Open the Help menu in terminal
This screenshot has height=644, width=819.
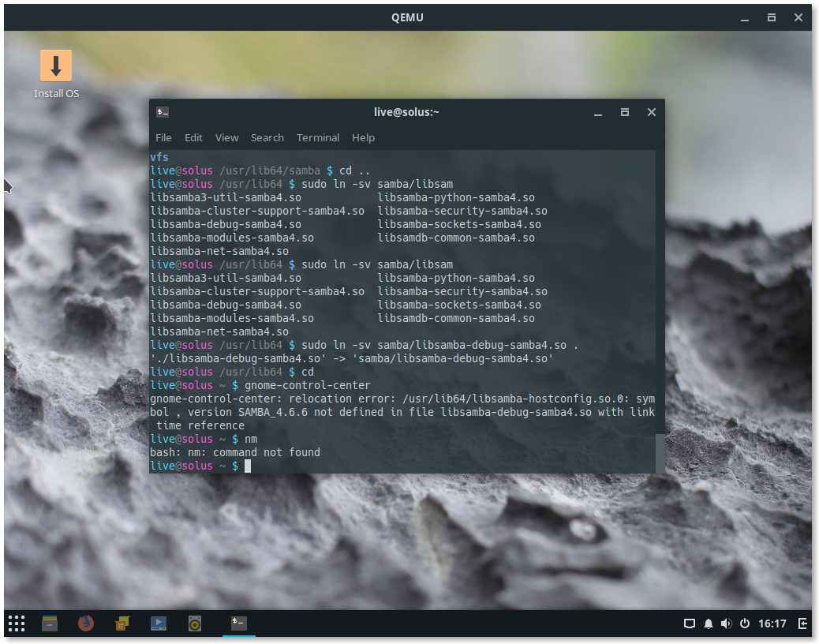pyautogui.click(x=363, y=138)
